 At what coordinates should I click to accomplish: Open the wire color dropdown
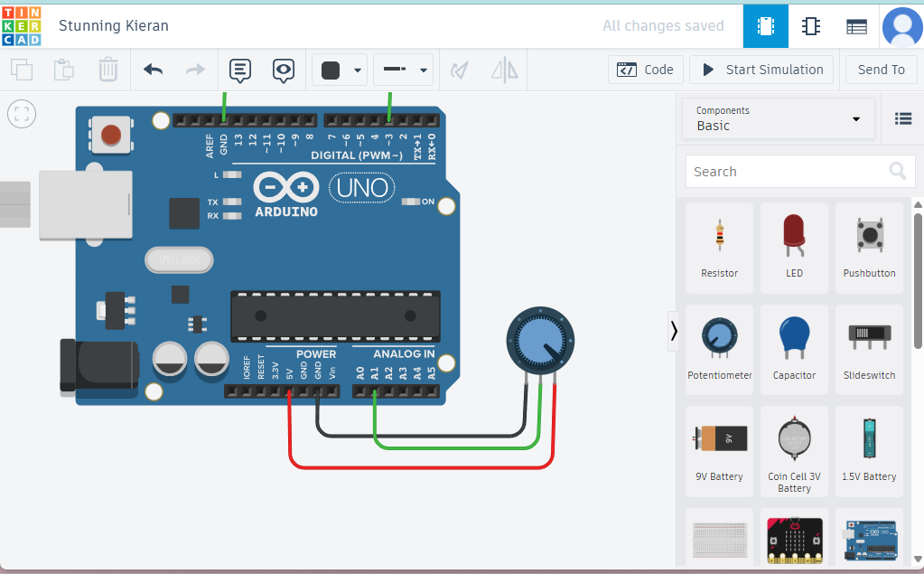[x=340, y=71]
